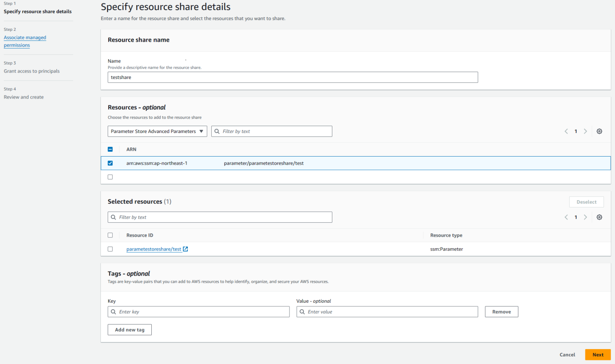Click previous page arrow in Selected resources
The width and height of the screenshot is (615, 364).
[x=566, y=217]
